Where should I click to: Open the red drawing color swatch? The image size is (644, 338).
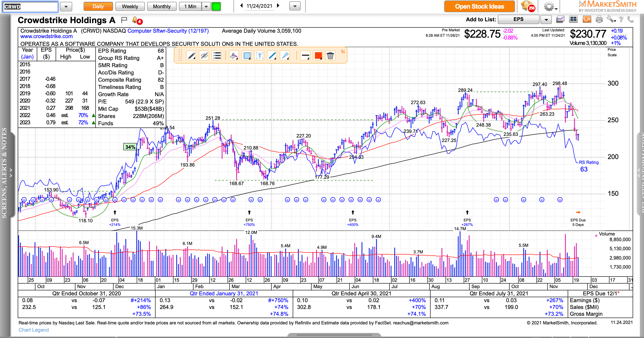tap(318, 55)
